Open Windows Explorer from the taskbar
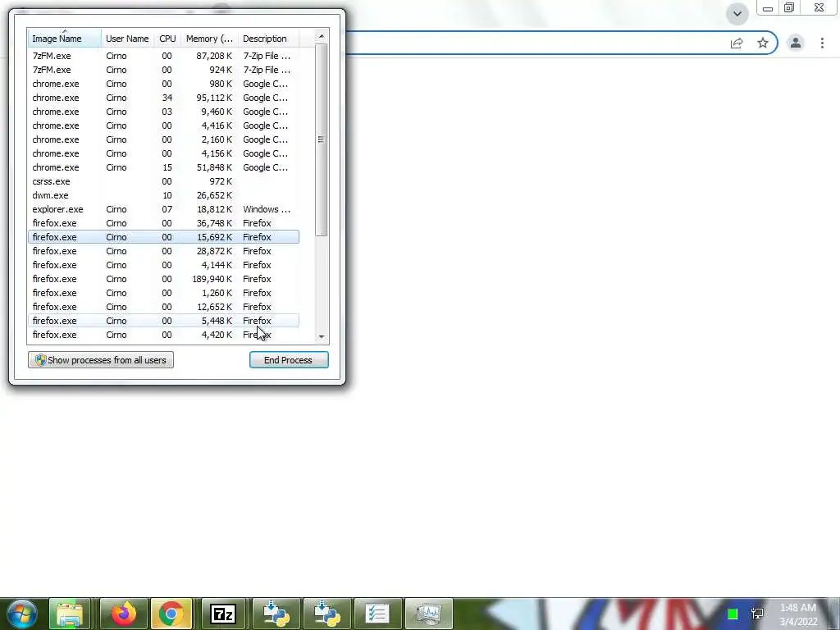The width and height of the screenshot is (840, 630). tap(70, 614)
